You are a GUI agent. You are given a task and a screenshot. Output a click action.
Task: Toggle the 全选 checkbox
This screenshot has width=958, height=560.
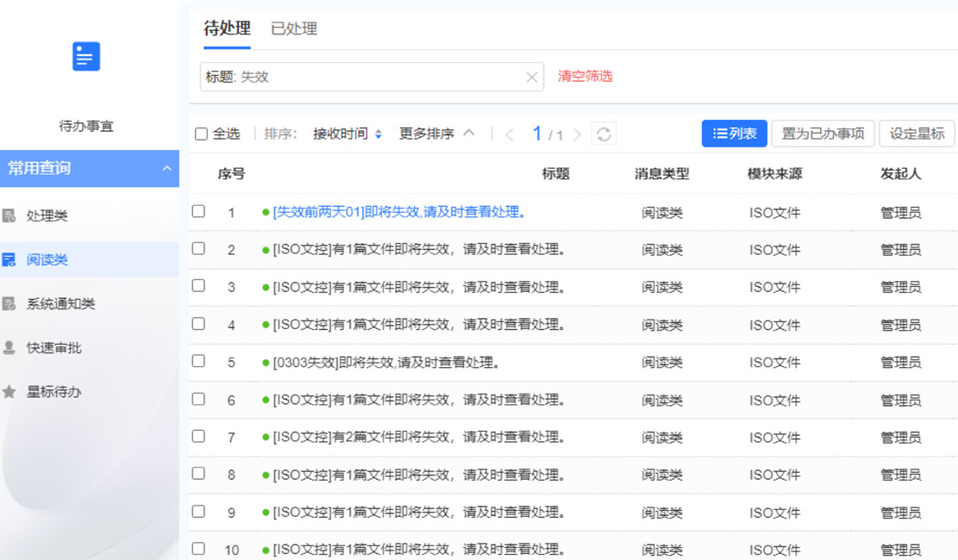(202, 134)
